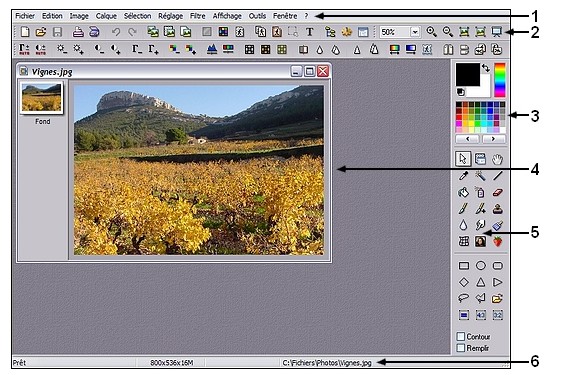Select the Portrait retouch tool icon
The height and width of the screenshot is (375, 564).
point(480,242)
